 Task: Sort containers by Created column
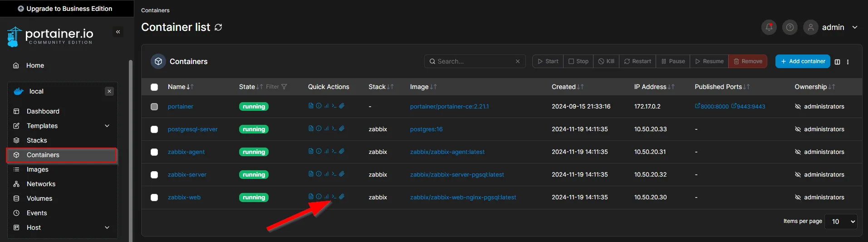point(568,87)
